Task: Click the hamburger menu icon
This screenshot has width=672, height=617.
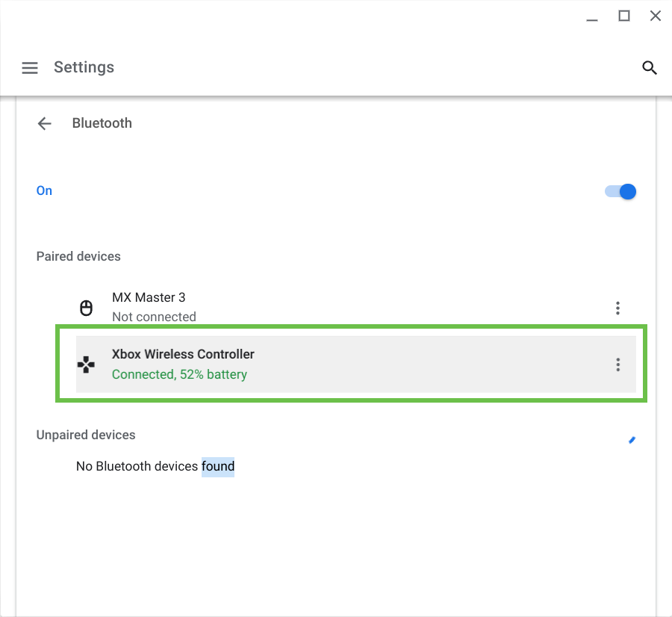Action: coord(30,67)
